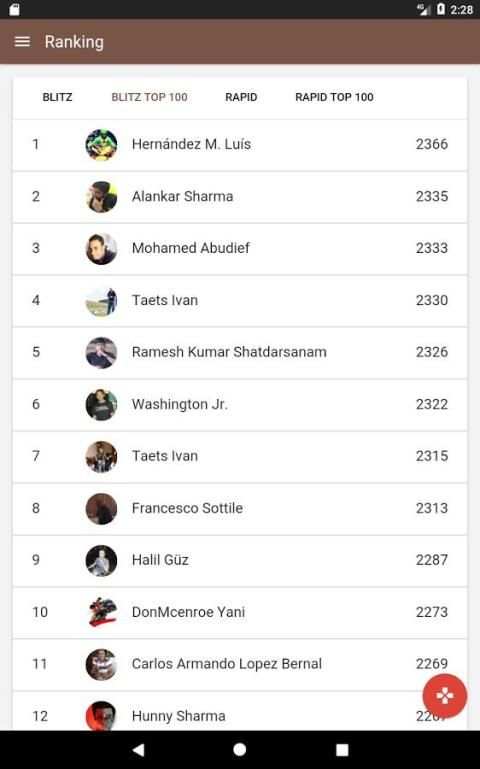
Task: Open Halil Güz player row
Action: click(x=240, y=561)
